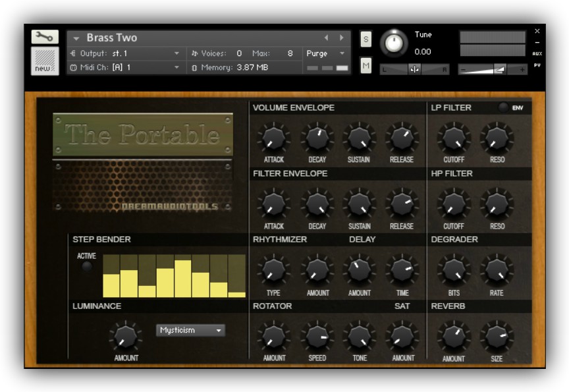Click the Rhythmizer TYPE knob

tap(273, 271)
